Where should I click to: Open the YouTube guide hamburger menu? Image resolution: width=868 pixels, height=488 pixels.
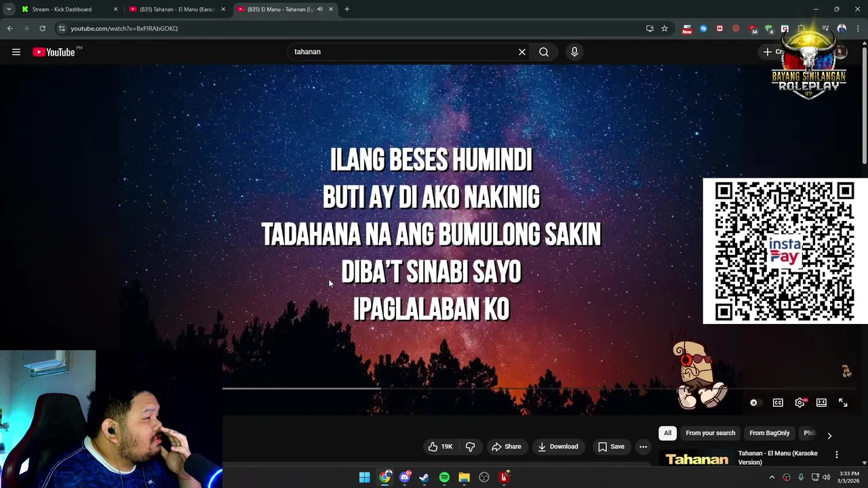[16, 52]
